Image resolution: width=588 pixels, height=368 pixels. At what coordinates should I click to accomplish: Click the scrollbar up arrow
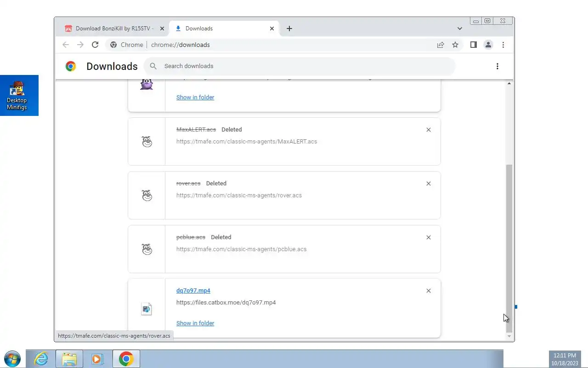coord(509,83)
